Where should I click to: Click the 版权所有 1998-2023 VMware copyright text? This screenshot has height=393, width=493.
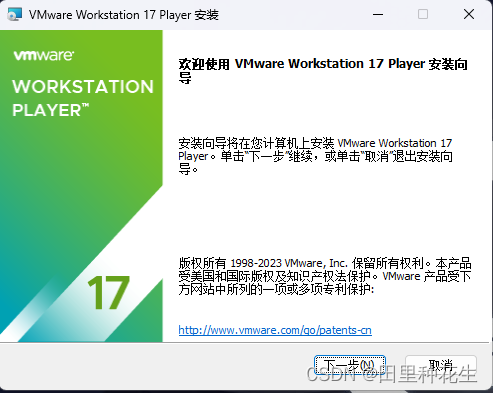[325, 276]
